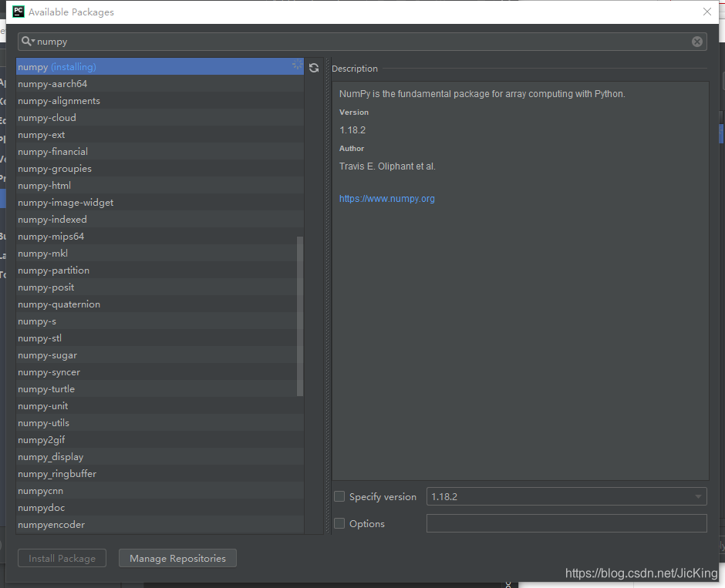Select numpy-alignments package
Image resolution: width=725 pixels, height=588 pixels.
pyautogui.click(x=160, y=101)
